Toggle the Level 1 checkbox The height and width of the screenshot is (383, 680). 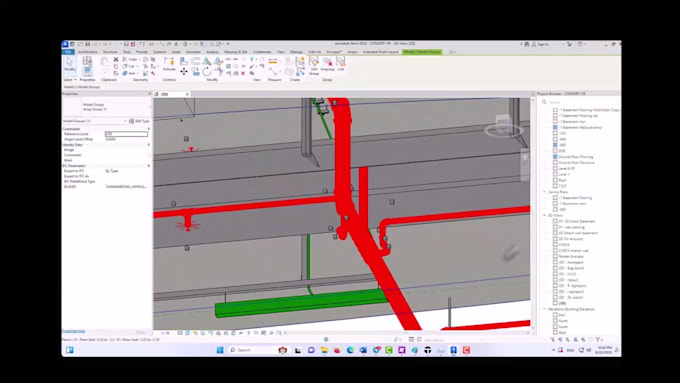pos(555,174)
